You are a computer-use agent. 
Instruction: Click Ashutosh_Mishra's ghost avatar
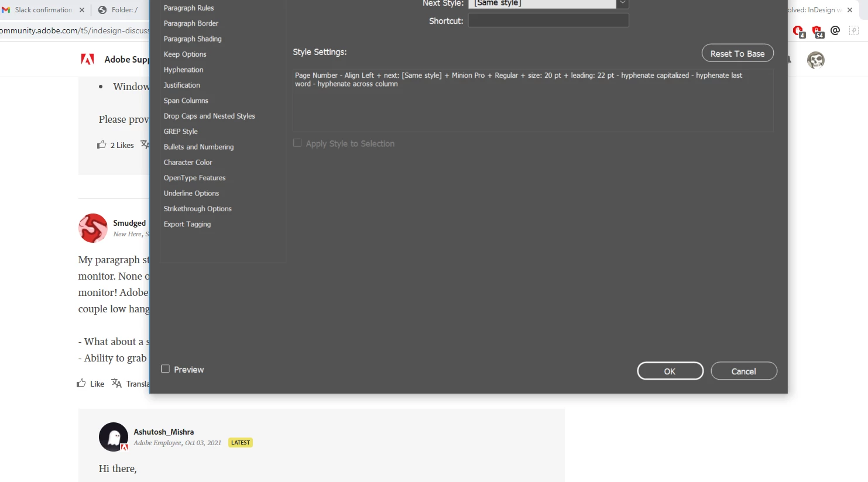point(114,437)
